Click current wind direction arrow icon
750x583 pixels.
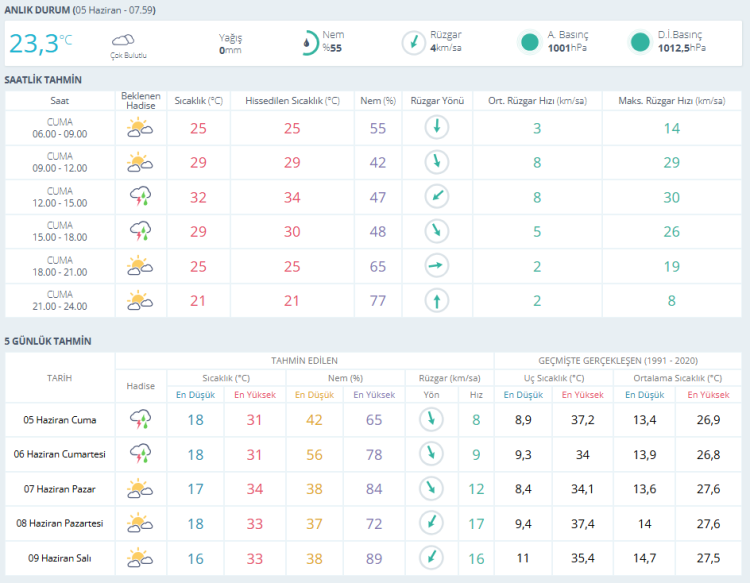pyautogui.click(x=414, y=43)
